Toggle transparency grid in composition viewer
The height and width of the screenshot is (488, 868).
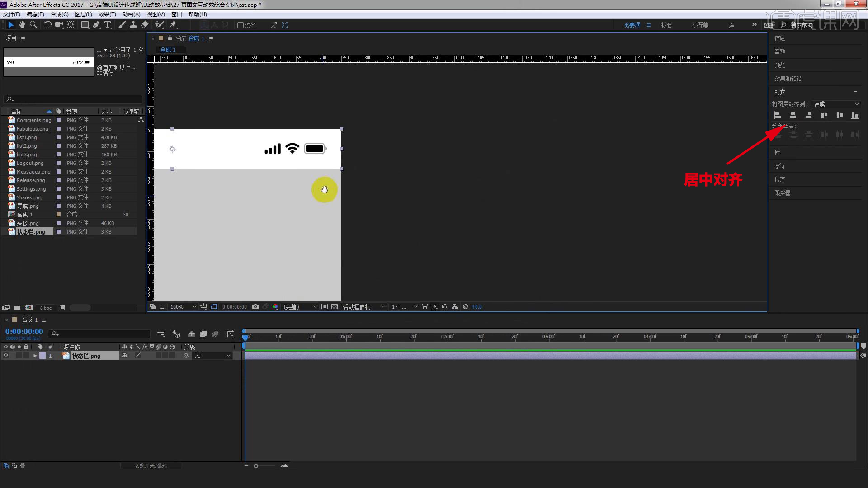click(335, 307)
